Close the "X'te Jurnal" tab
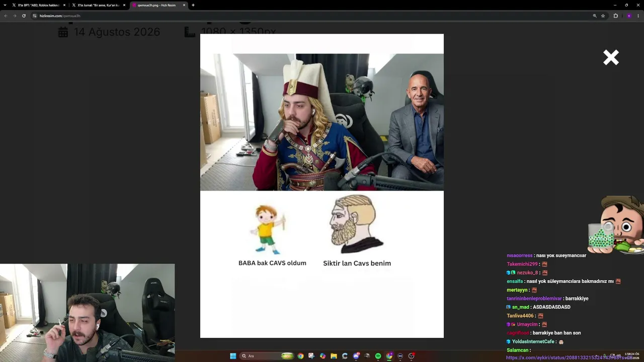Image resolution: width=644 pixels, height=362 pixels. point(124,5)
